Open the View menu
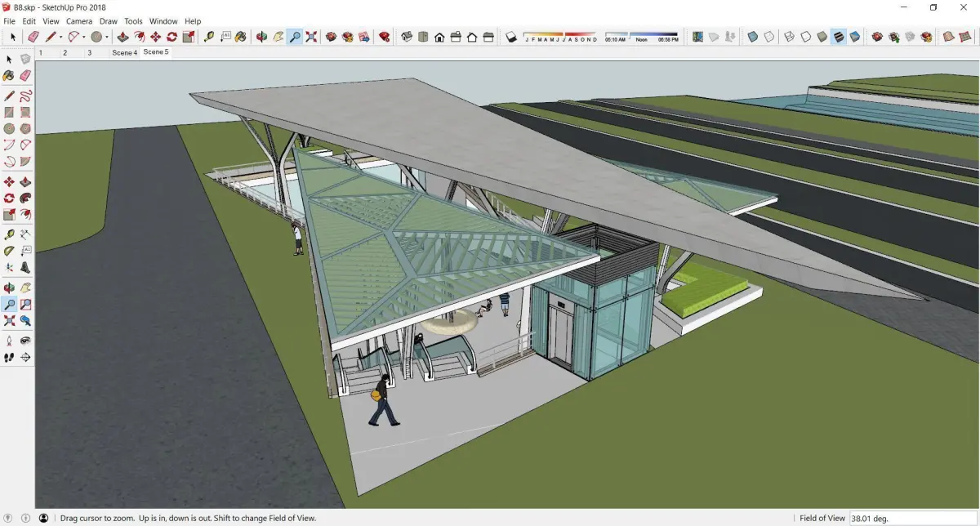980x526 pixels. (x=51, y=21)
